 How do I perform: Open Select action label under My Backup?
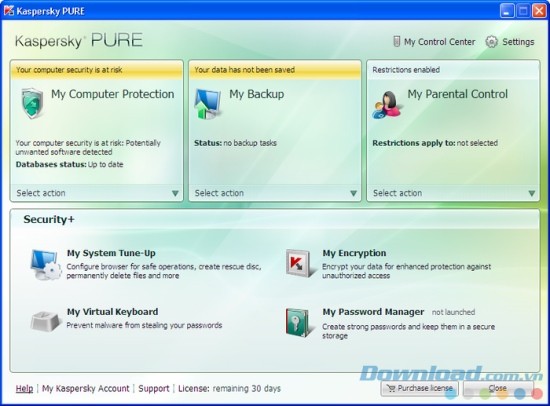coord(219,193)
